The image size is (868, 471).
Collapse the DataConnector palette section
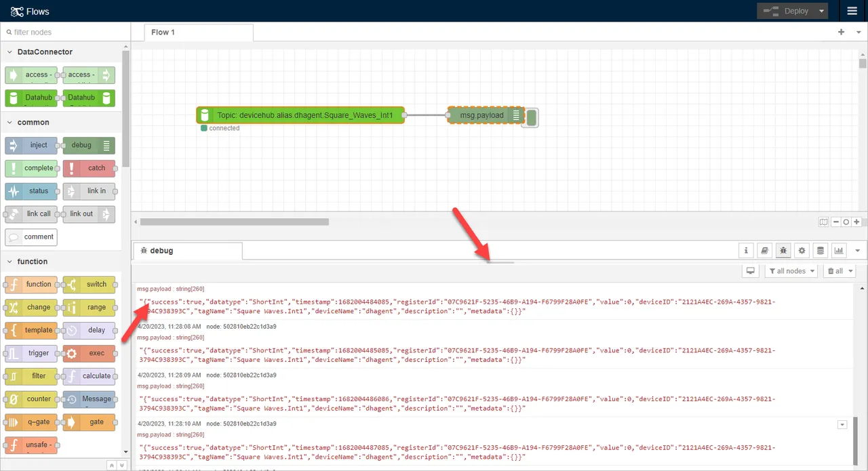click(9, 52)
